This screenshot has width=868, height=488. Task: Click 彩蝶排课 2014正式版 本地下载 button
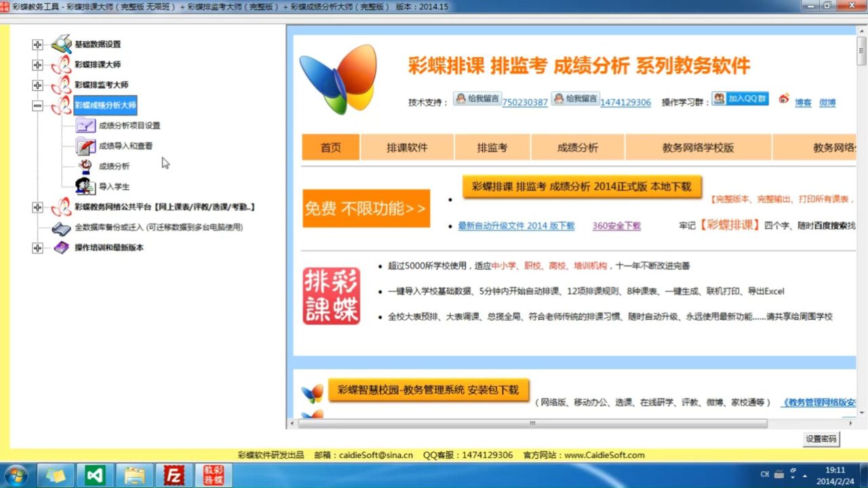point(582,186)
